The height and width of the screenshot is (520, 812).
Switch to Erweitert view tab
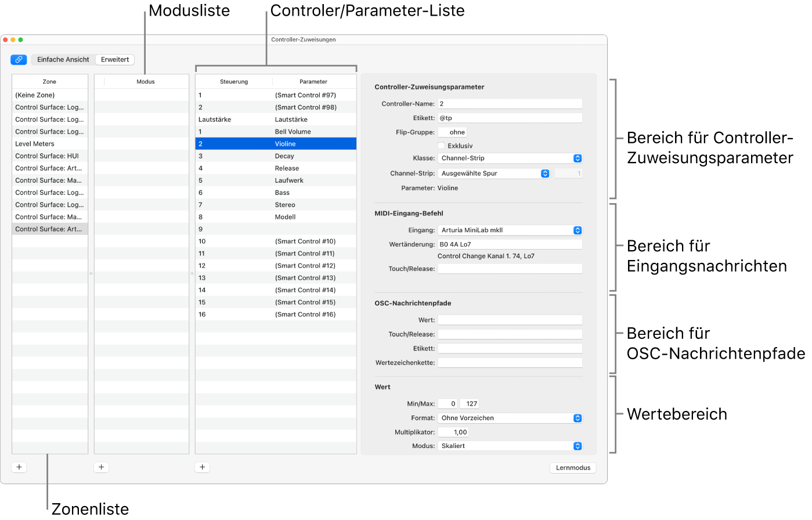tap(115, 60)
